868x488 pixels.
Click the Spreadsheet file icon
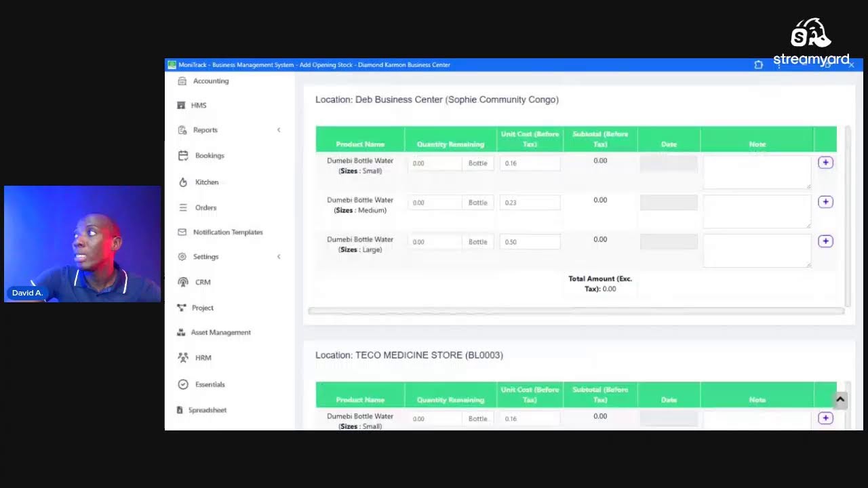180,410
